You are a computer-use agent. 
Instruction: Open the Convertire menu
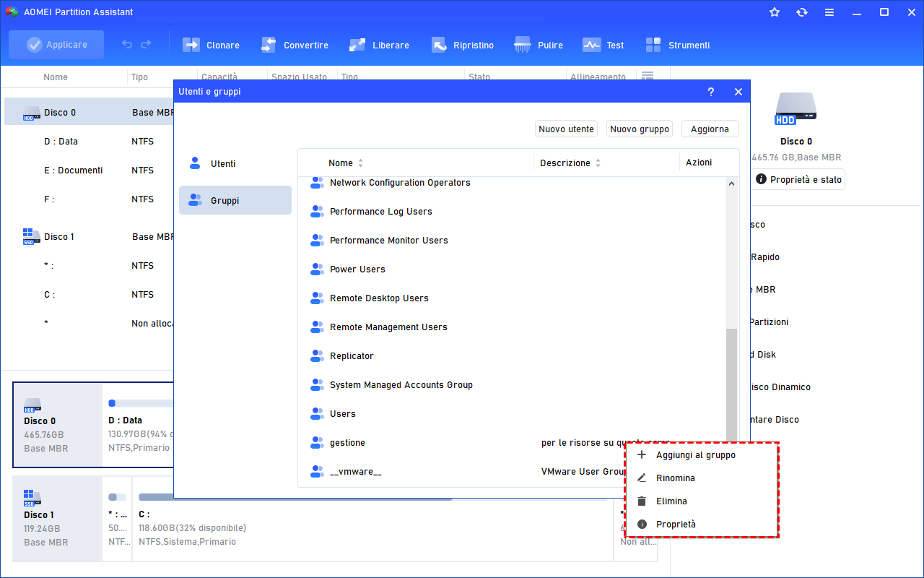pyautogui.click(x=295, y=45)
